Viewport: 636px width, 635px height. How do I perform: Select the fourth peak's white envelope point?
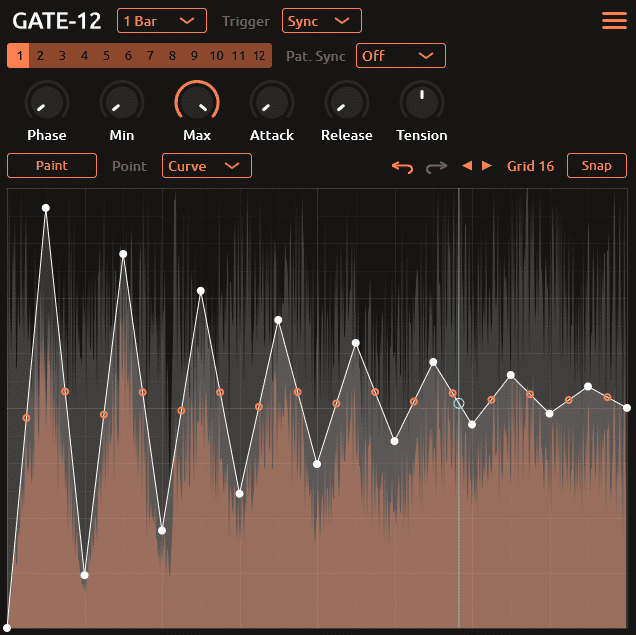(x=278, y=320)
